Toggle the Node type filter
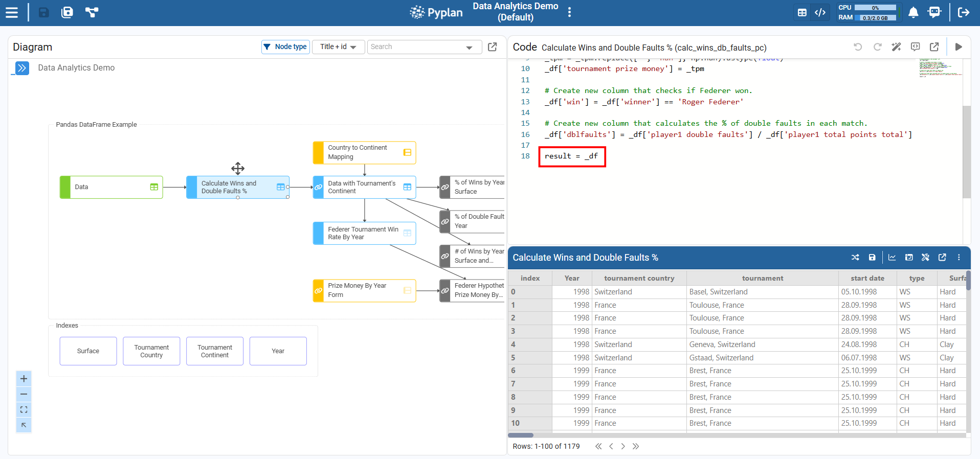 point(285,47)
